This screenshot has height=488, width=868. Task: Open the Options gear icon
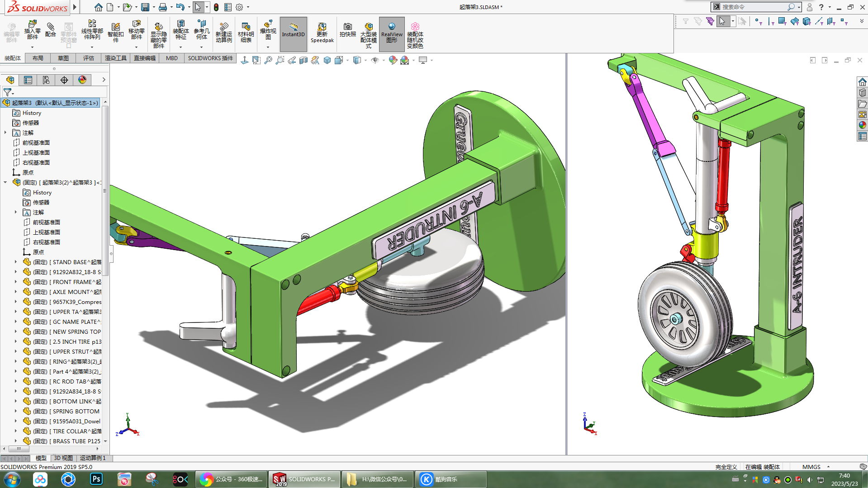pos(239,7)
